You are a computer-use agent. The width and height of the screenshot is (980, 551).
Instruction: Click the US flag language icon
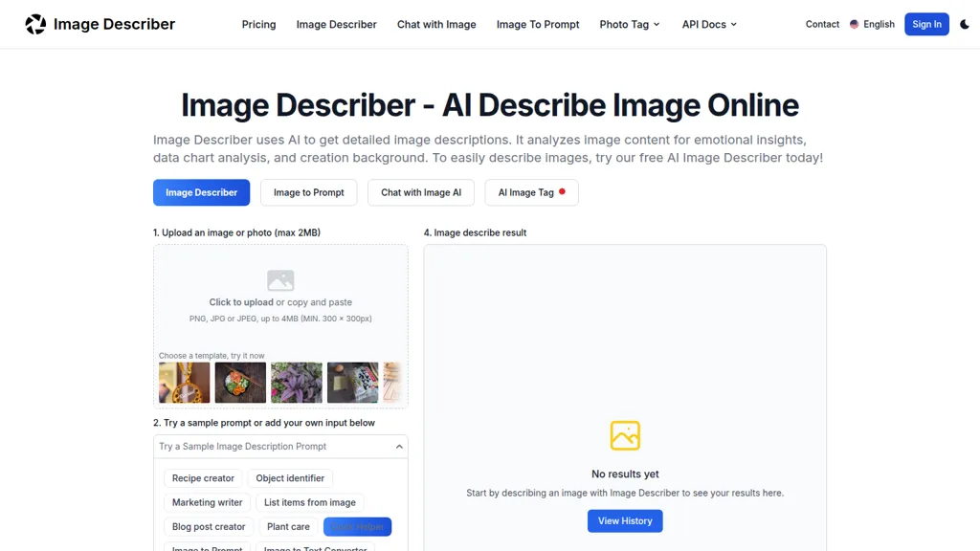pos(854,24)
